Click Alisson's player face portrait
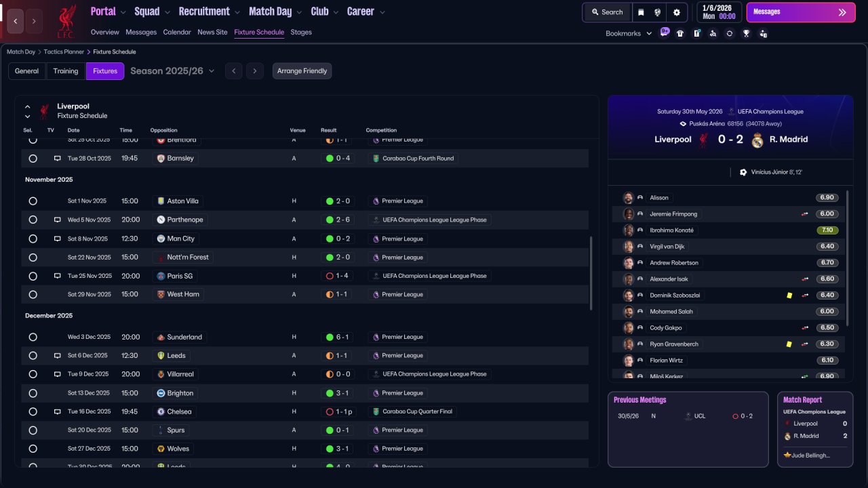Image resolution: width=868 pixels, height=488 pixels. 628,198
